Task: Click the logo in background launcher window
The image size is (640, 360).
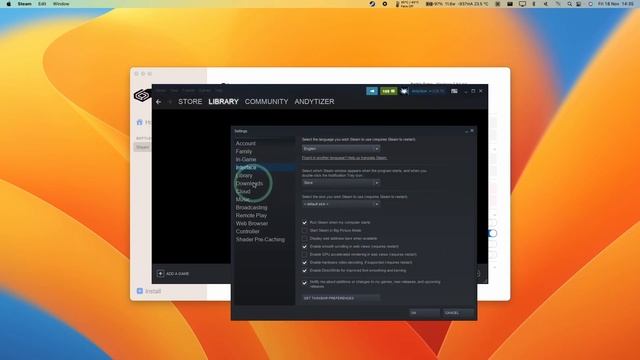Action: coord(142,96)
